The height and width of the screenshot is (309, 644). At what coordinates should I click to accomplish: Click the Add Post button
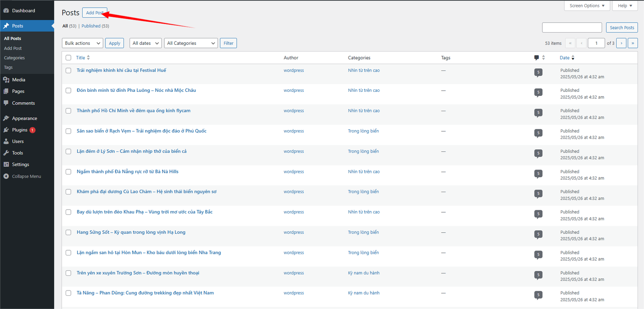pyautogui.click(x=95, y=12)
